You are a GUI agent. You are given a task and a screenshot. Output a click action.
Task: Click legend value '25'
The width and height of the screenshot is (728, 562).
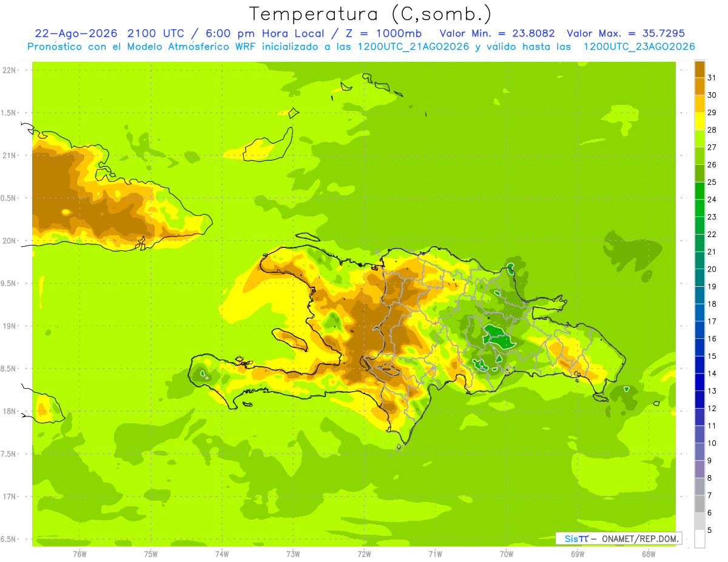712,182
